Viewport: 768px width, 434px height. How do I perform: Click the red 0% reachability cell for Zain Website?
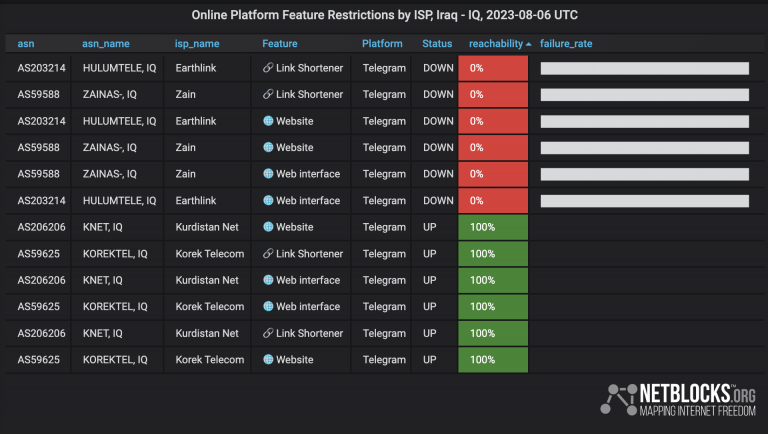(x=493, y=148)
